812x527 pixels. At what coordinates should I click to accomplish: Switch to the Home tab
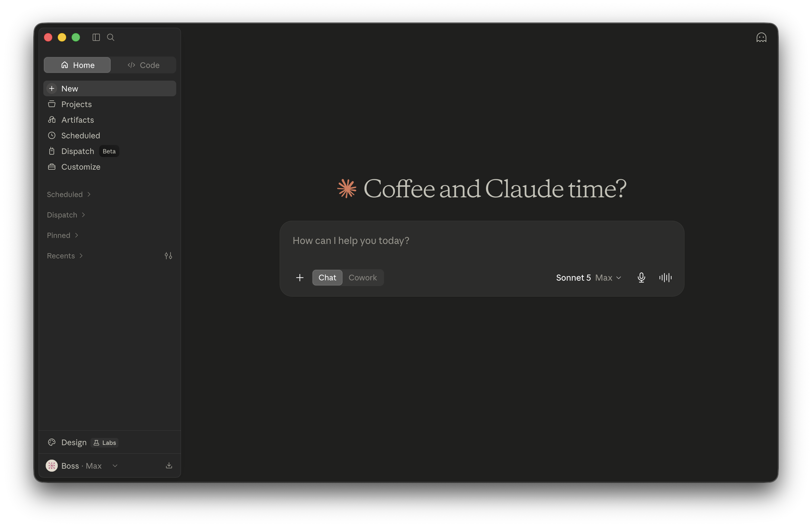point(78,65)
